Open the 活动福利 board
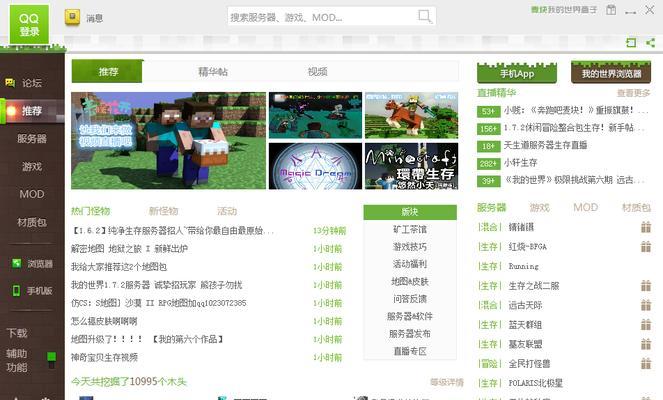 click(x=410, y=264)
